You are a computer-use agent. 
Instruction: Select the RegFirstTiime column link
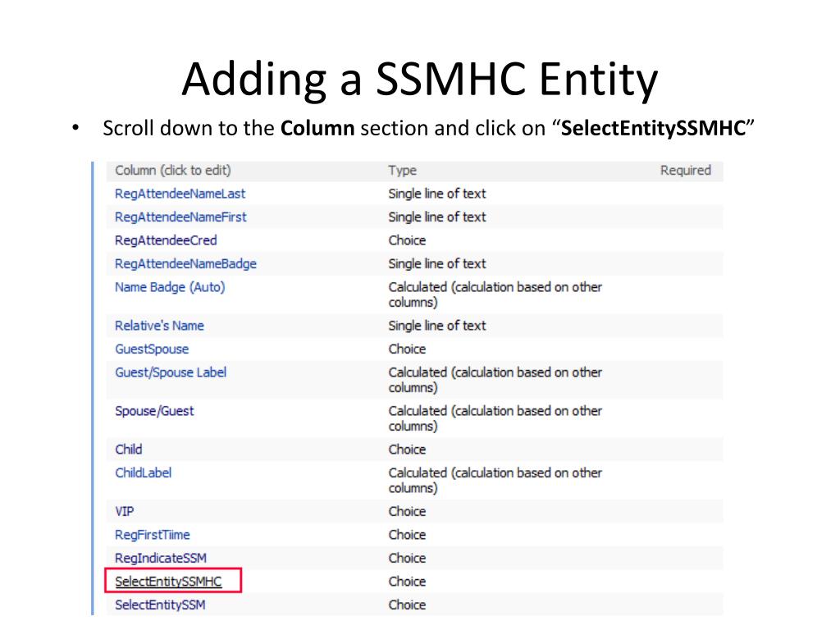coord(153,535)
